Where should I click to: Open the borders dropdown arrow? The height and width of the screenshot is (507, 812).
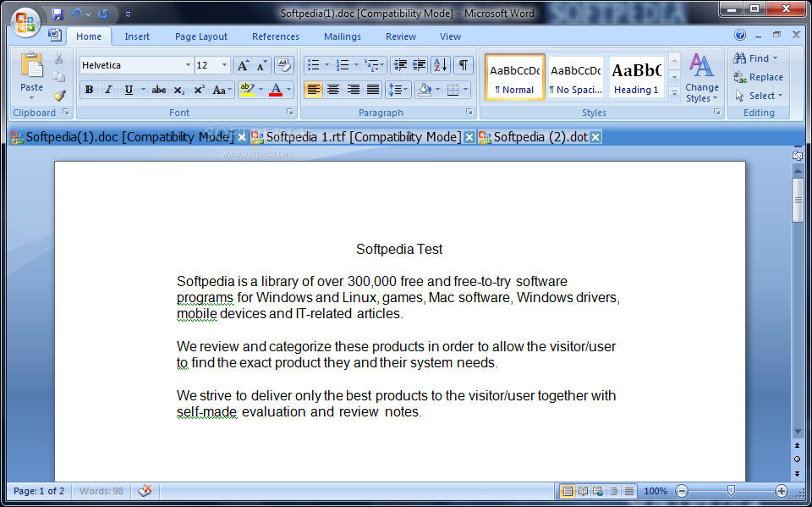click(466, 90)
